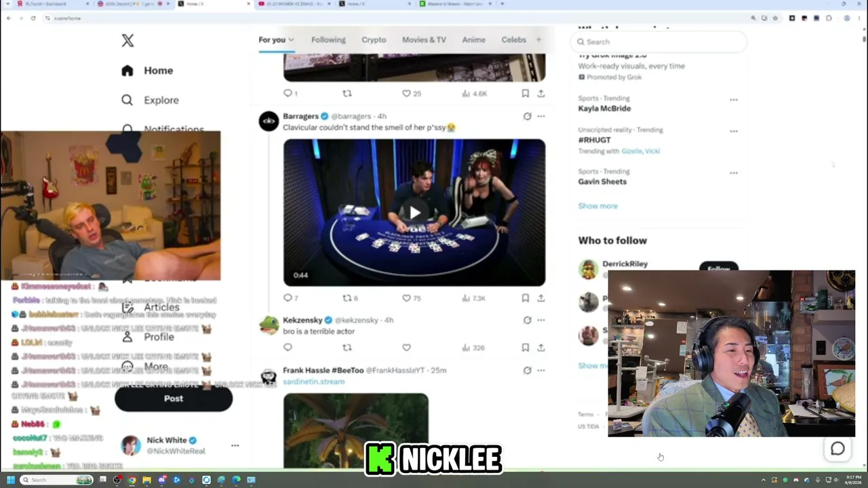Open Grok actions on Kekzensky post
Viewport: 868px width, 488px height.
tap(527, 320)
